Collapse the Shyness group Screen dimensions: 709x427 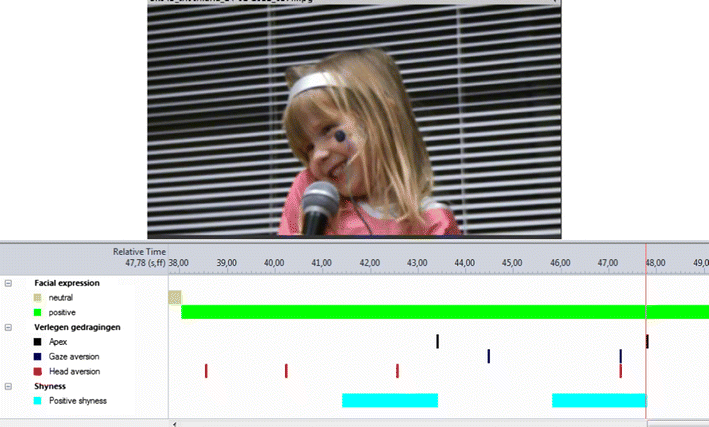[8, 386]
